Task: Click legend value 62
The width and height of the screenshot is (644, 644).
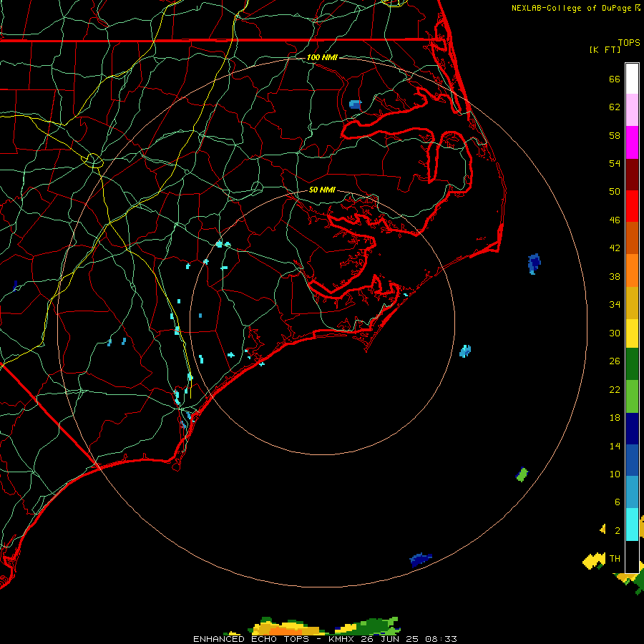Action: [x=615, y=107]
